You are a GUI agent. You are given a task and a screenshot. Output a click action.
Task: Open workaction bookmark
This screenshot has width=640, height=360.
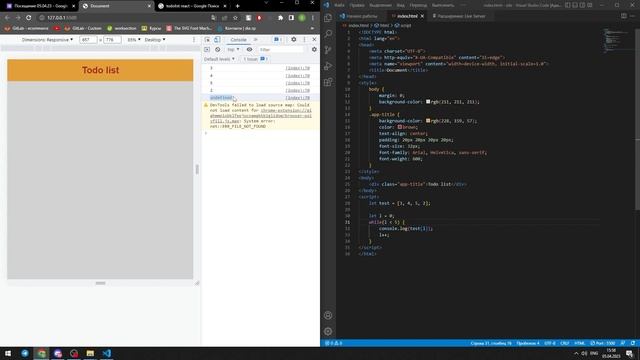coord(122,28)
